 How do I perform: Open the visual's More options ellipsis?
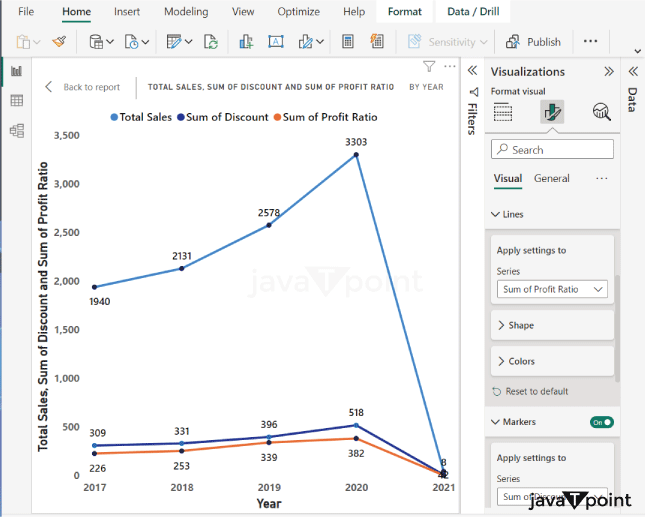click(x=450, y=66)
